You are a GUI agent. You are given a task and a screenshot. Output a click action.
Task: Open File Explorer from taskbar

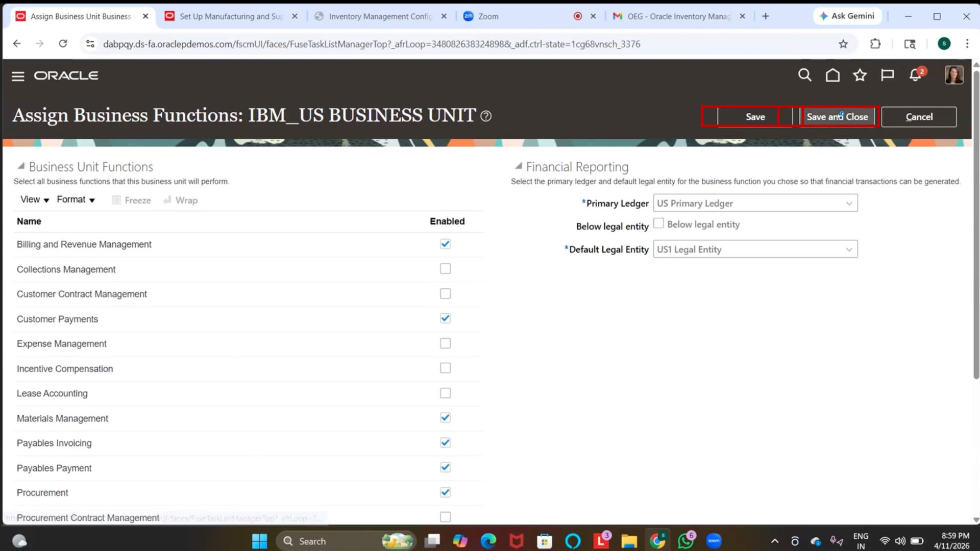click(x=629, y=541)
